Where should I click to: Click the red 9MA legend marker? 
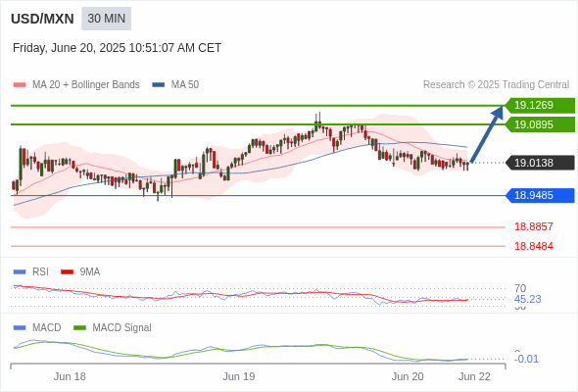67,272
